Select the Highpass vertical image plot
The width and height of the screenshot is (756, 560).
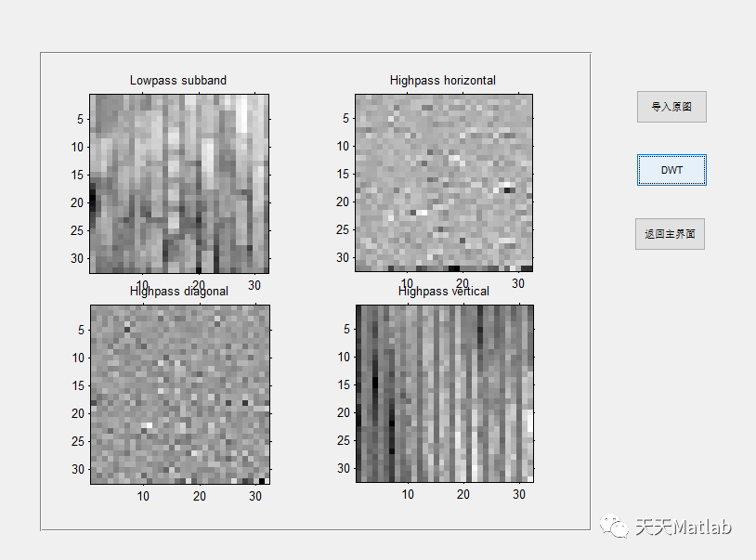445,393
